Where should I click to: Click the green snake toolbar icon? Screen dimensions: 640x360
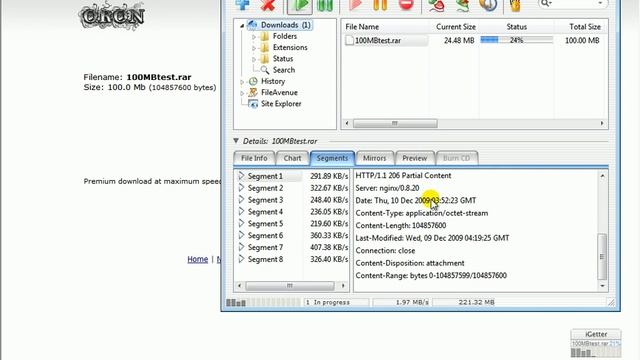(x=462, y=5)
